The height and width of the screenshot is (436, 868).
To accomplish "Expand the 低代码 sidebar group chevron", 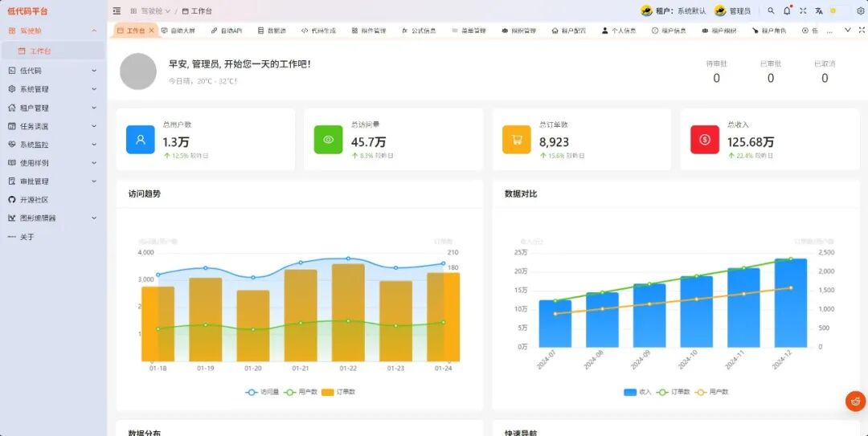I will [x=94, y=71].
